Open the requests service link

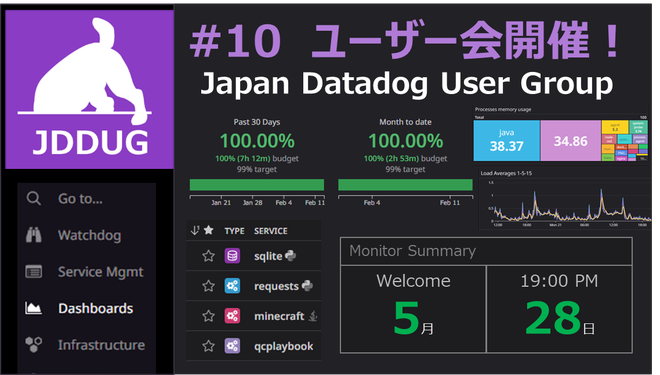(276, 286)
